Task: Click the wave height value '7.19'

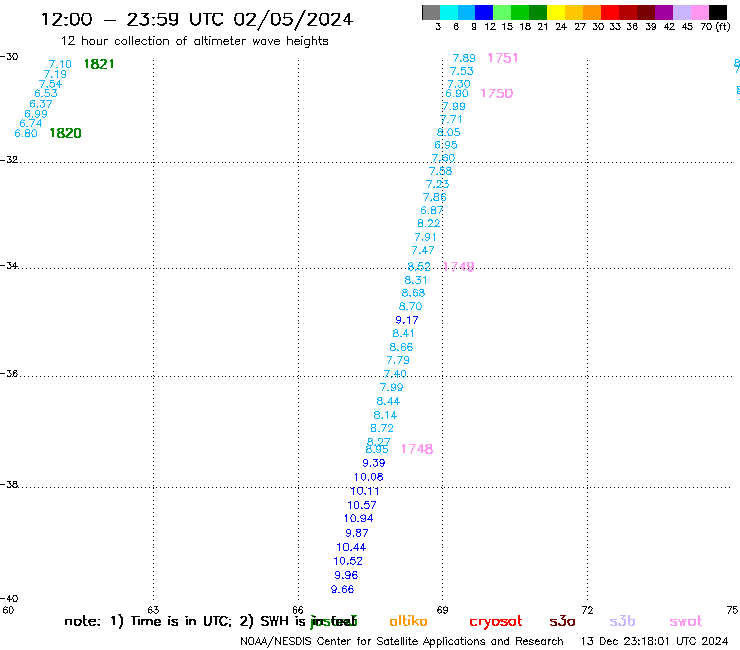Action: point(55,74)
